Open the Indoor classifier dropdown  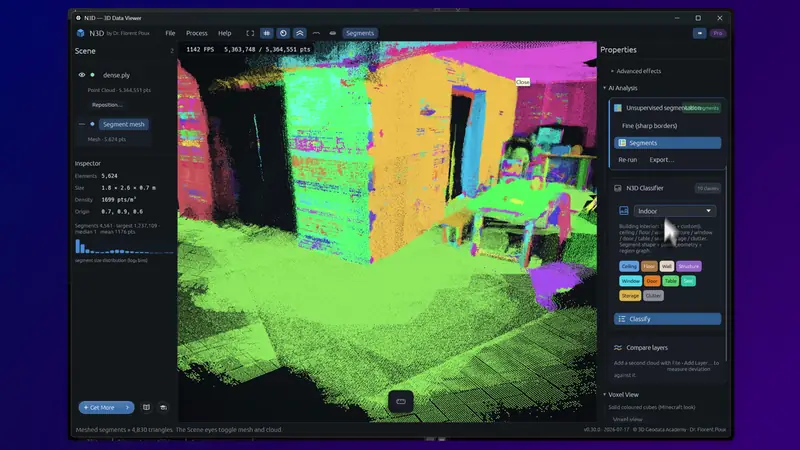coord(674,211)
